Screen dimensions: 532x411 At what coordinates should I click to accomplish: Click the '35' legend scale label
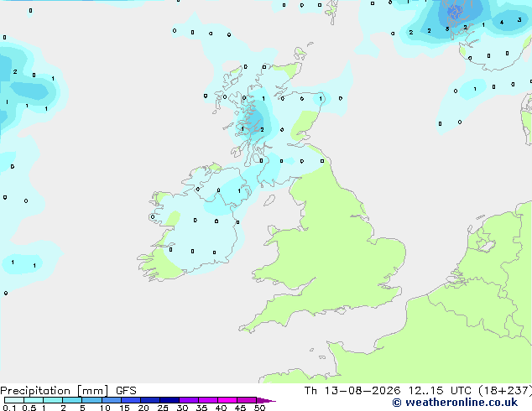coord(201,408)
